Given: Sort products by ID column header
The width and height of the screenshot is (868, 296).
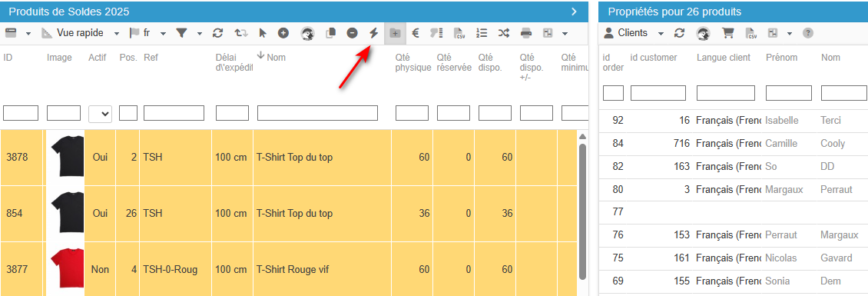Looking at the screenshot, I should (8, 57).
